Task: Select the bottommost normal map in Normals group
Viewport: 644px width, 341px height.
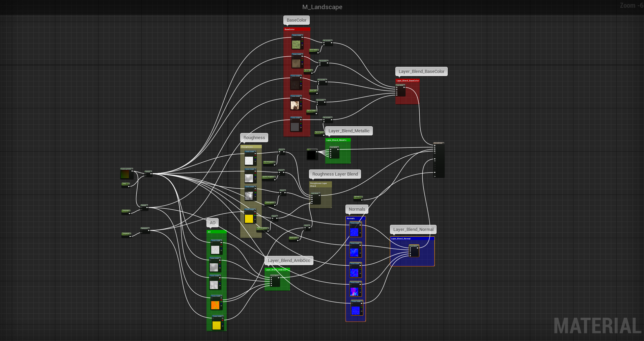Action: [x=356, y=310]
